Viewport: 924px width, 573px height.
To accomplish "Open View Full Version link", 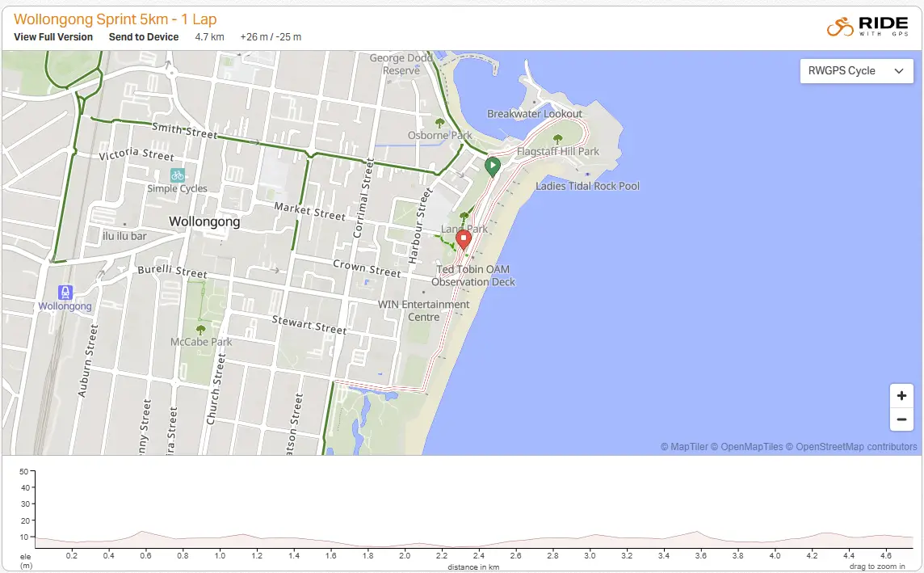I will [53, 36].
